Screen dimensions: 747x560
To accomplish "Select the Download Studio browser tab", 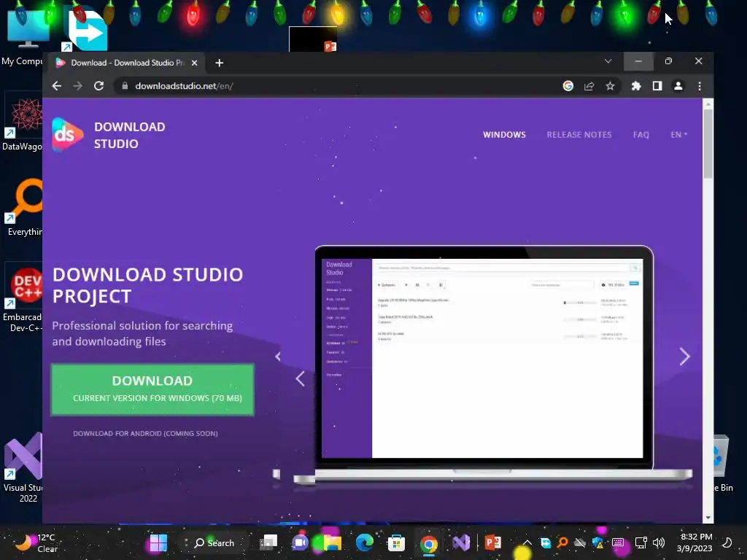I will point(125,63).
